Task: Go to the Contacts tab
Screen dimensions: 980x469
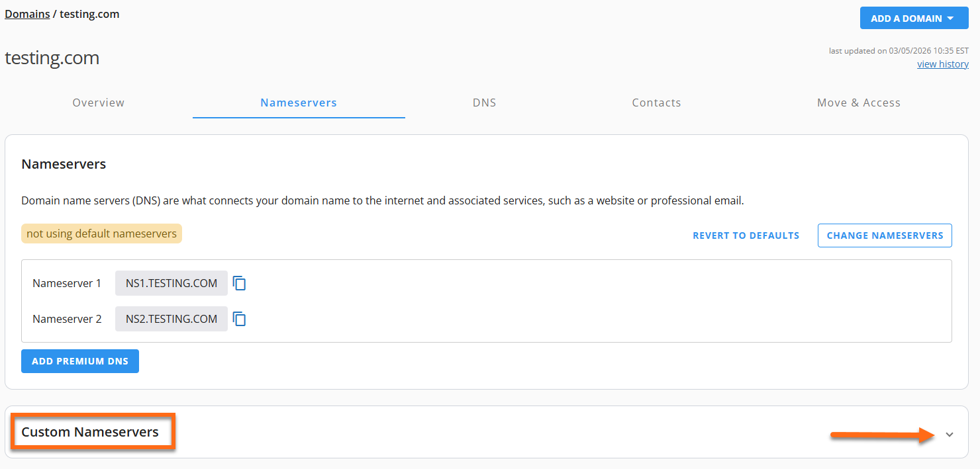Action: [656, 103]
